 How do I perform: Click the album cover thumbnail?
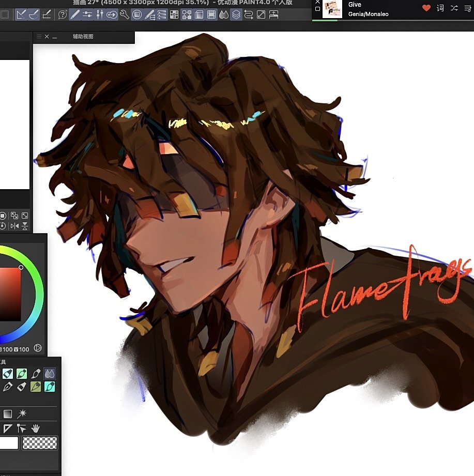pos(332,9)
